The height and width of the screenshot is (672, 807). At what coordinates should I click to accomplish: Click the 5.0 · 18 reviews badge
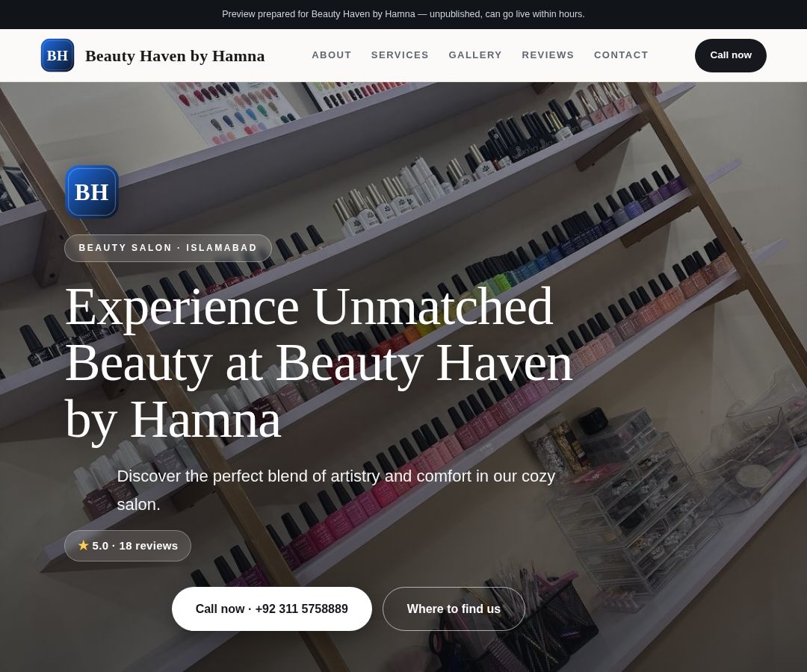tap(128, 546)
